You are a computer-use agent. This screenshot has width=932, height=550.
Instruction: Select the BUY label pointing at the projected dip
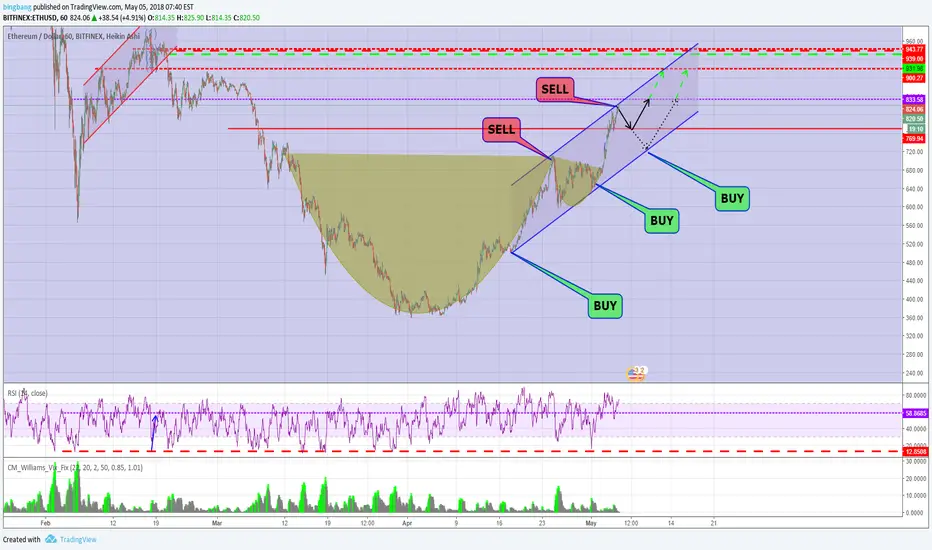pos(732,199)
